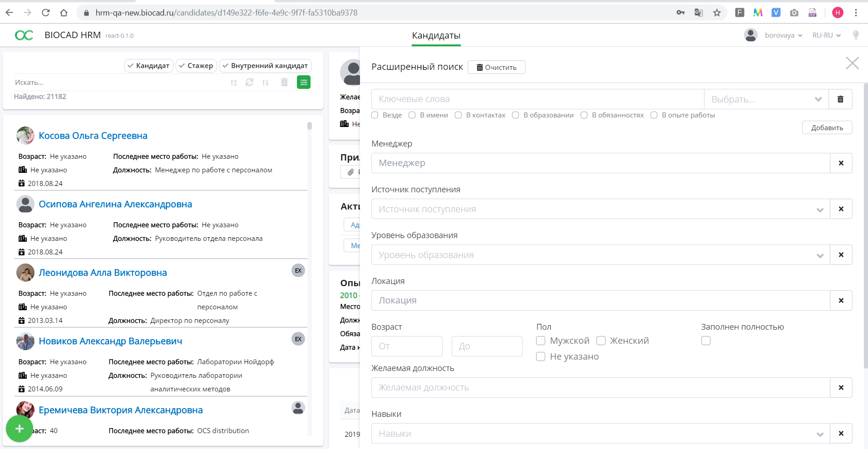Close the advanced search panel
This screenshot has width=868, height=449.
852,63
